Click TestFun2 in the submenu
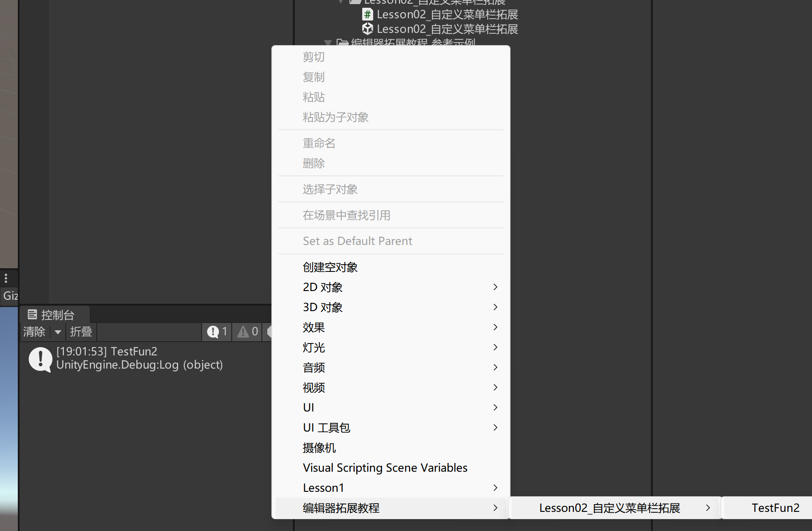Image resolution: width=812 pixels, height=531 pixels. tap(775, 508)
